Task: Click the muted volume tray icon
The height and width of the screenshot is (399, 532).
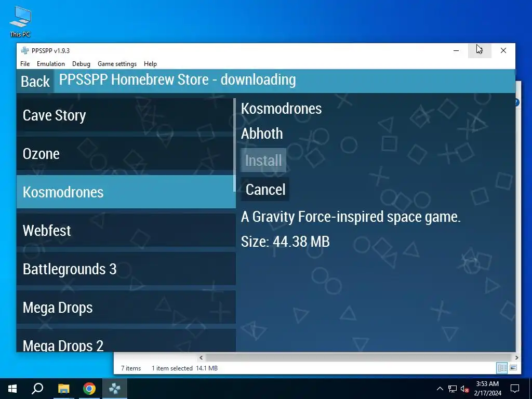Action: [464, 389]
